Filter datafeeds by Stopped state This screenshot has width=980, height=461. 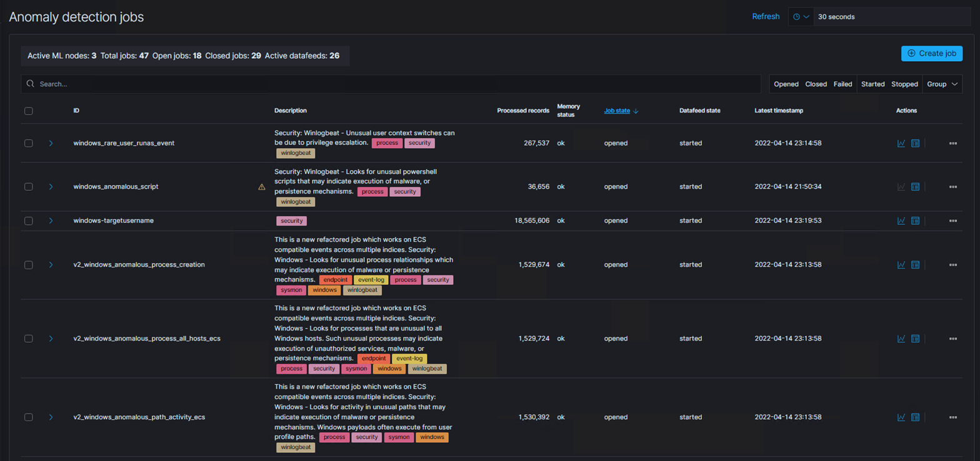904,84
